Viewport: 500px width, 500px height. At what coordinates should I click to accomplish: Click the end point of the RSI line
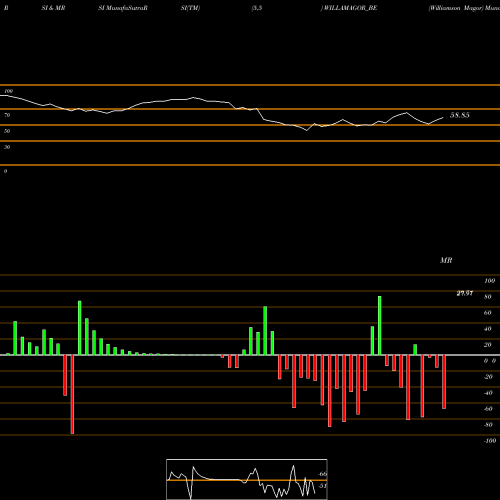coord(443,117)
